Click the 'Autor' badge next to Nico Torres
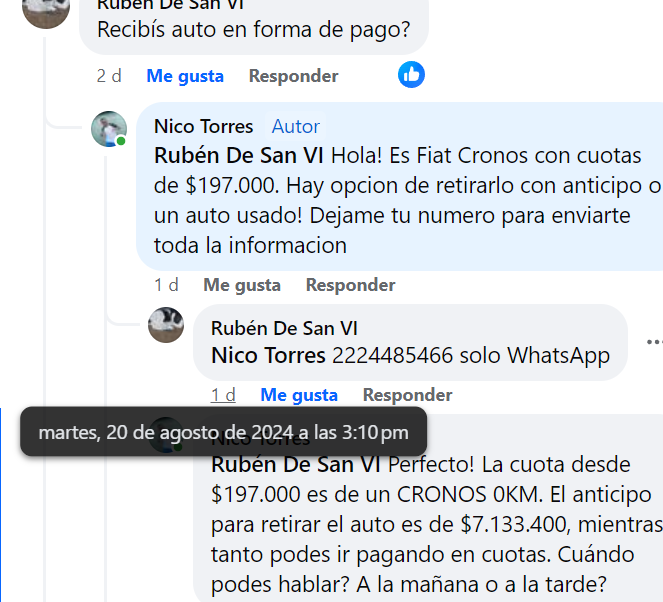Image resolution: width=663 pixels, height=602 pixels. tap(296, 126)
